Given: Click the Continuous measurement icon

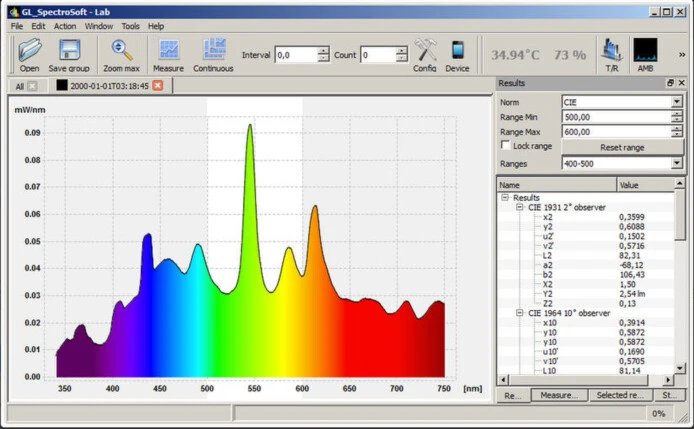Looking at the screenshot, I should tap(213, 50).
